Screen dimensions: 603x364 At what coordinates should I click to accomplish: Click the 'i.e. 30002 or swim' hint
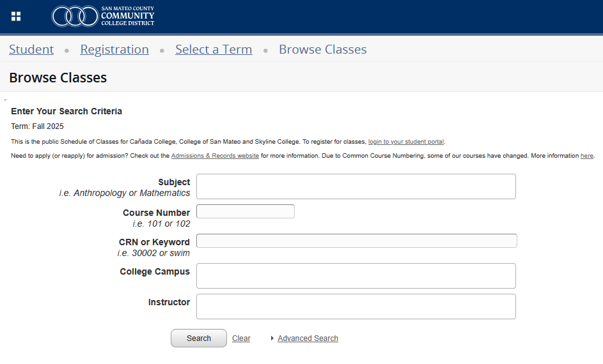(153, 253)
